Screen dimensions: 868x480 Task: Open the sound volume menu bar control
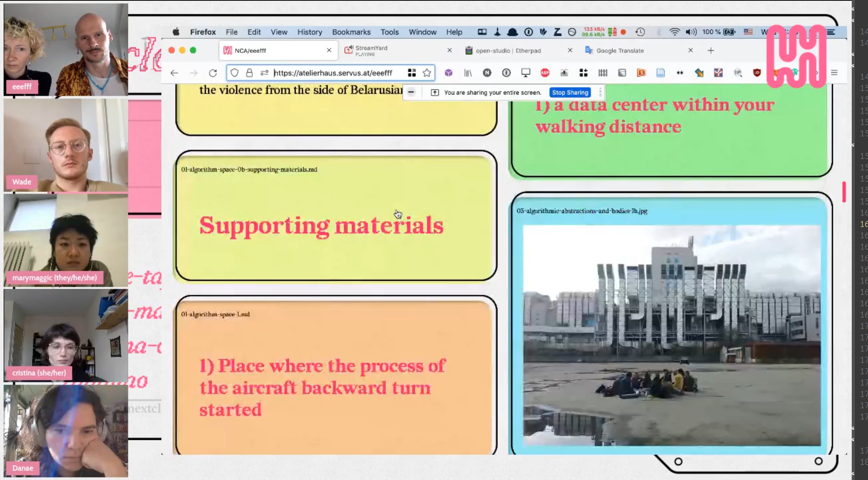pos(690,32)
